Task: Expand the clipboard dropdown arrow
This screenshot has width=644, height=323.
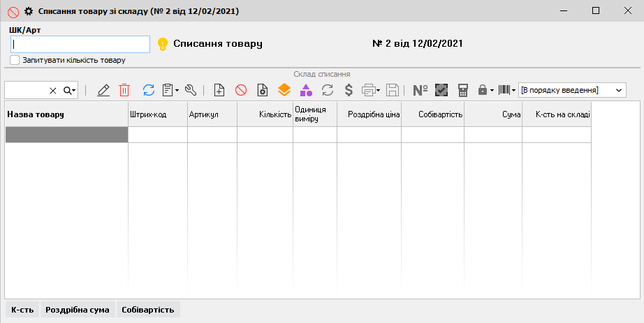Action: pos(177,90)
